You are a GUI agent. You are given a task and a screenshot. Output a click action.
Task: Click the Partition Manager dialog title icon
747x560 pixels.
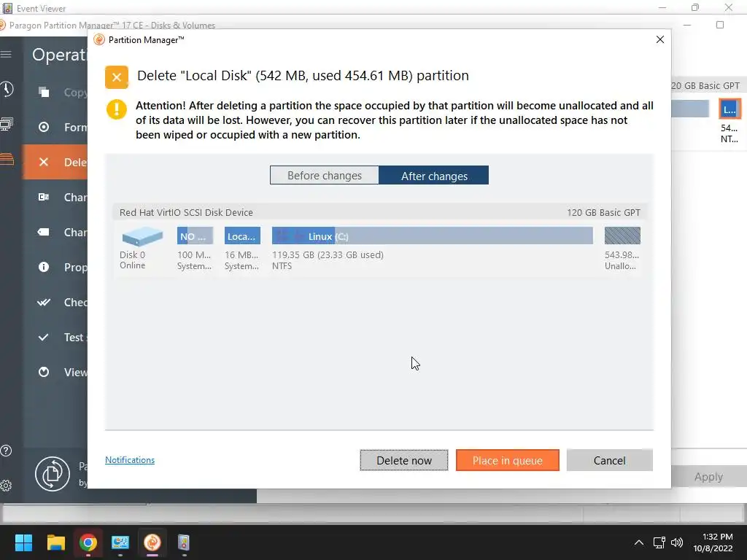(99, 39)
